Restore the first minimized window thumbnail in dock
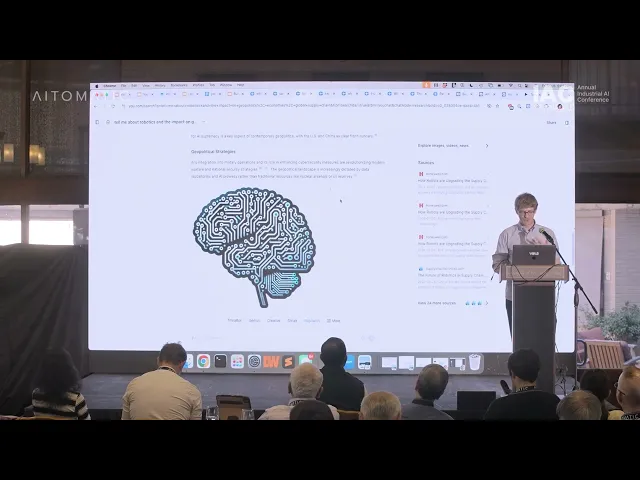This screenshot has width=640, height=480. pyautogui.click(x=389, y=362)
